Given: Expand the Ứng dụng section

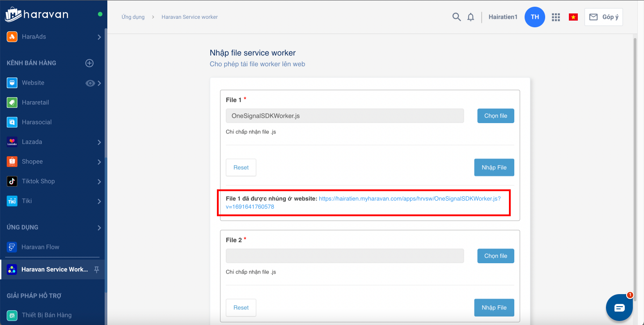Looking at the screenshot, I should (99, 228).
